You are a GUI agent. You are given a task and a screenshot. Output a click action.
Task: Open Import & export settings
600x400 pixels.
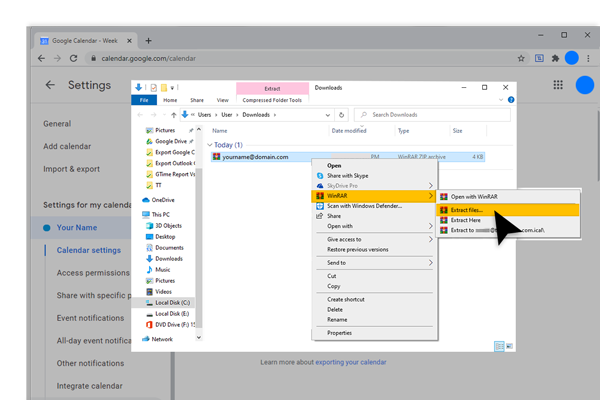[72, 169]
